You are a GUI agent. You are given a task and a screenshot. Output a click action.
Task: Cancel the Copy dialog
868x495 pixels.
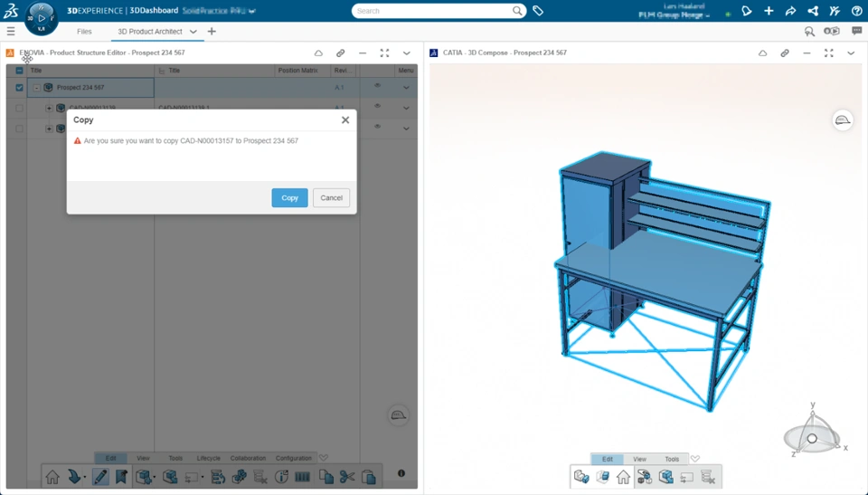click(x=331, y=198)
